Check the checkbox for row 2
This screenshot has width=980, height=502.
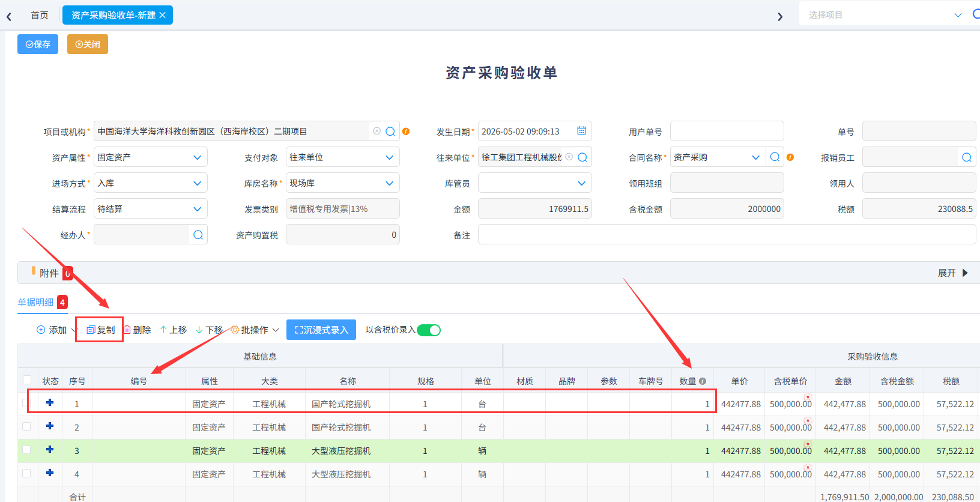[26, 426]
